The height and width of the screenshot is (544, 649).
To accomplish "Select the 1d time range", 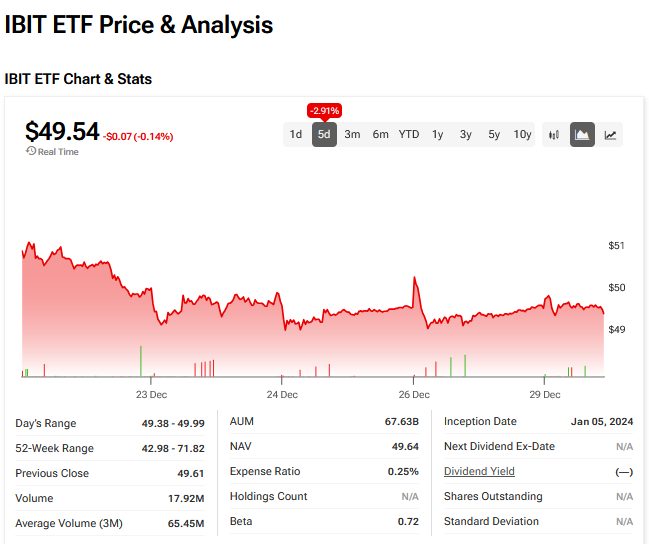I will 296,134.
